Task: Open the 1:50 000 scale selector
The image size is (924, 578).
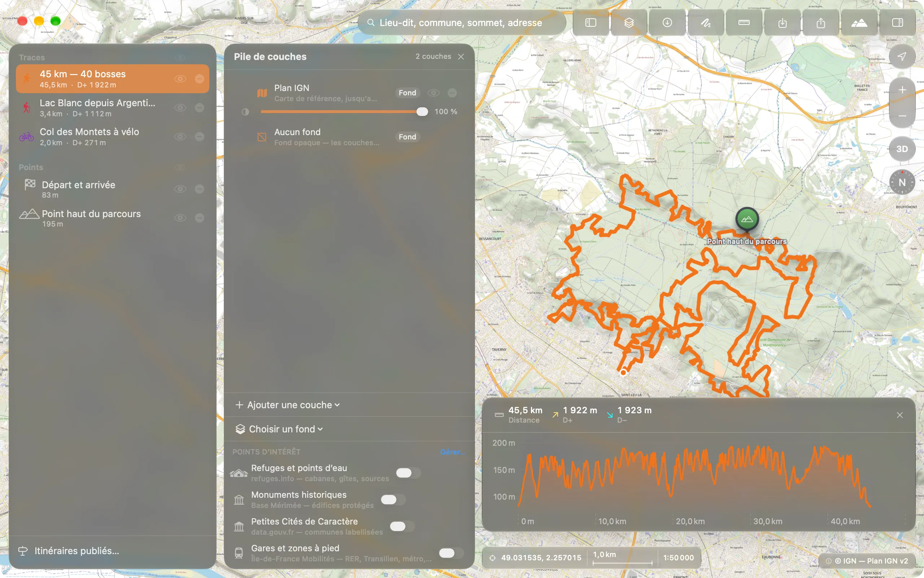Action: tap(679, 558)
